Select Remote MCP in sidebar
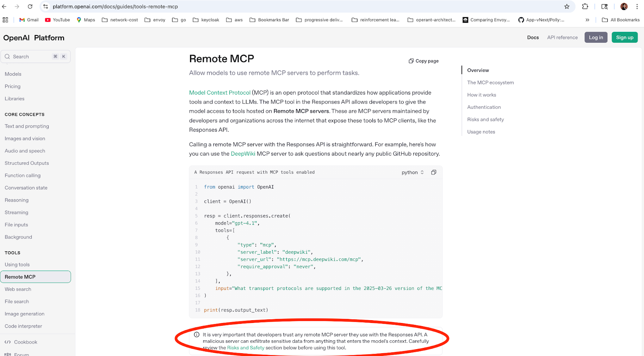Image resolution: width=644 pixels, height=356 pixels. tap(35, 277)
